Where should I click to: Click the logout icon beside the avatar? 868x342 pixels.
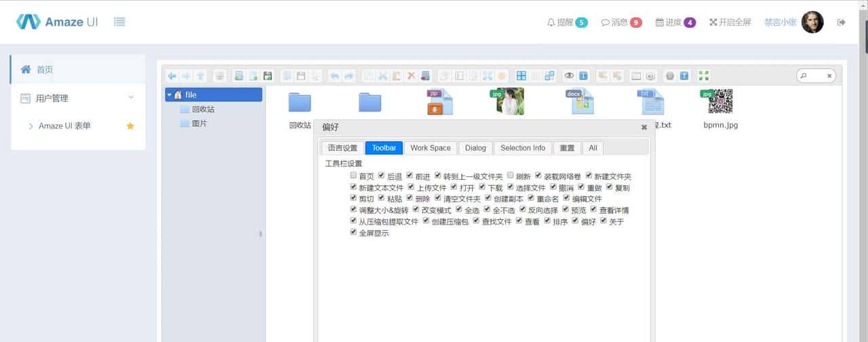coord(842,22)
